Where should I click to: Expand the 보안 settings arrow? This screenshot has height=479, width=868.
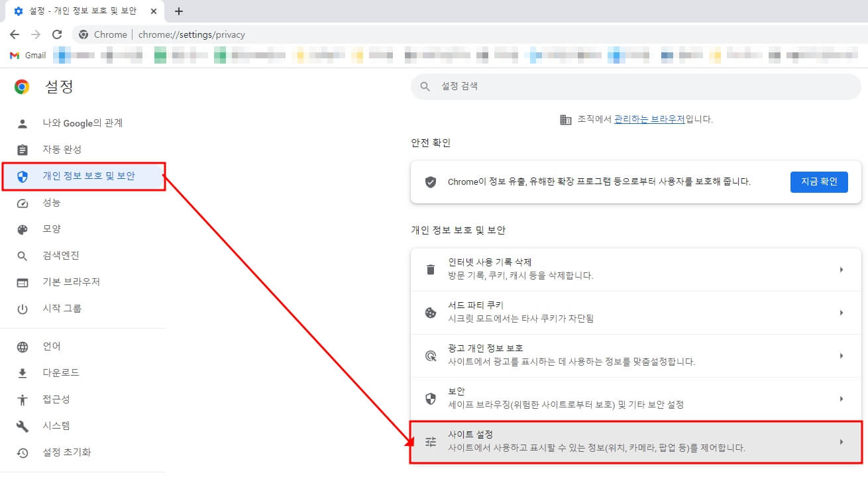(x=841, y=396)
